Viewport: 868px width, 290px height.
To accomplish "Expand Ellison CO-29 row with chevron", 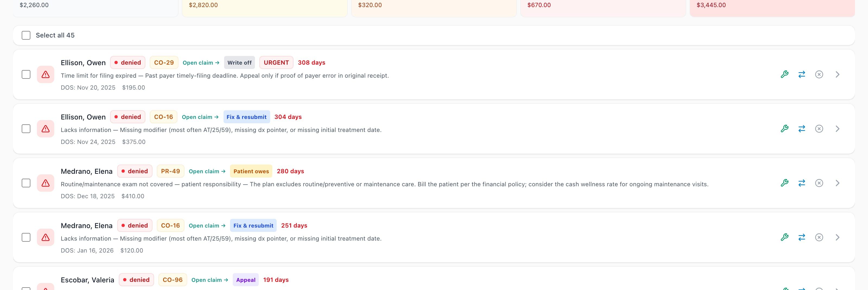I will pyautogui.click(x=837, y=74).
